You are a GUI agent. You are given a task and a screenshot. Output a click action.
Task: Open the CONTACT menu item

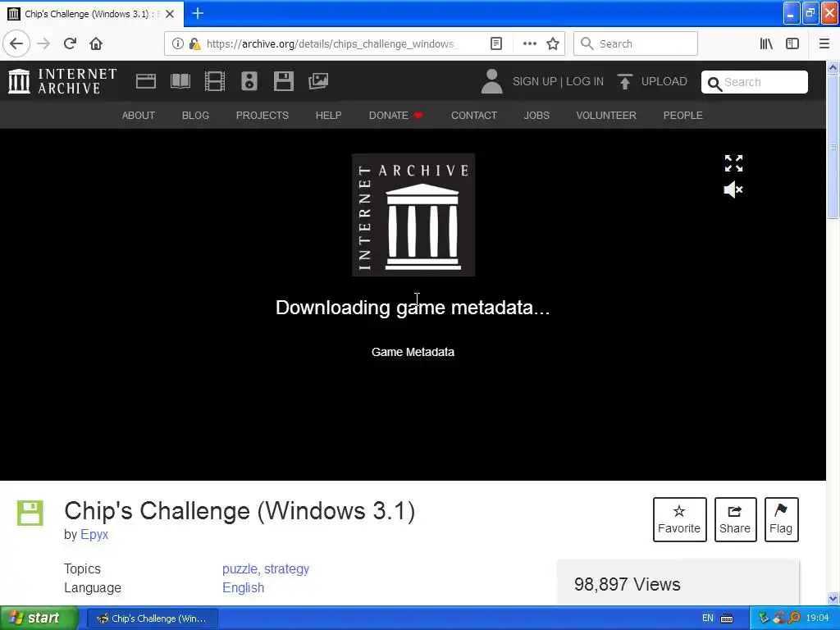[x=474, y=115]
